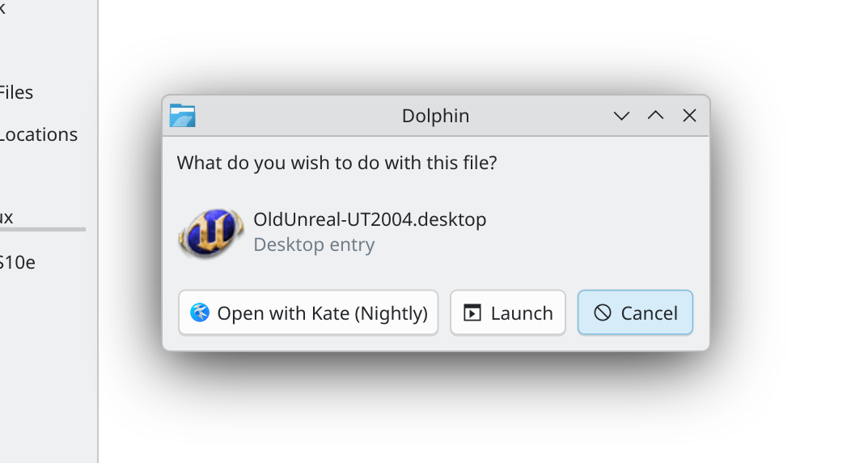
Task: Click the Dolphin folder icon in title bar
Action: [183, 116]
